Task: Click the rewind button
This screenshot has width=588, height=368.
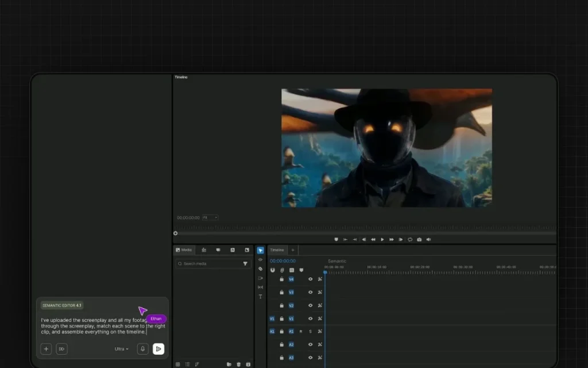Action: pyautogui.click(x=373, y=240)
